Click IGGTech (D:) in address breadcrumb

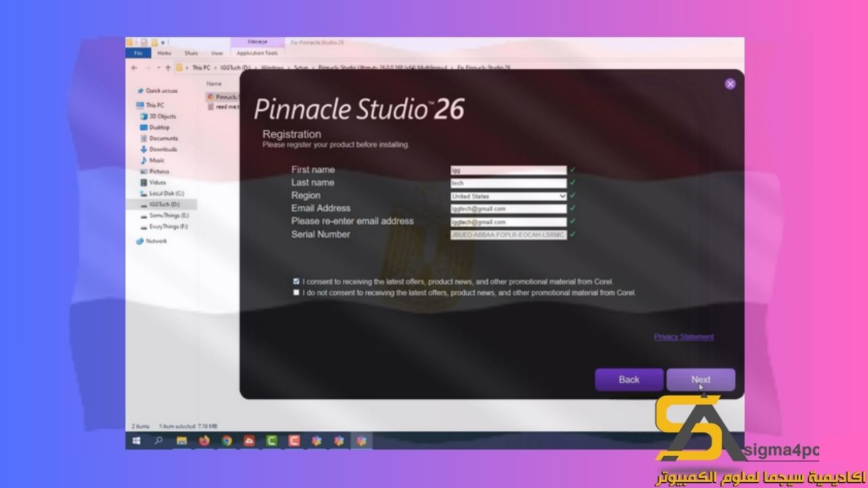tap(235, 68)
